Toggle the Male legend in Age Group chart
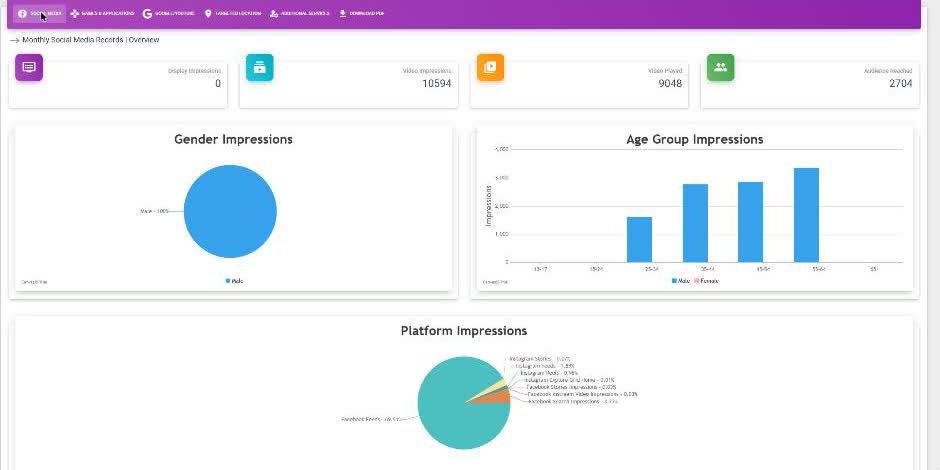The width and height of the screenshot is (940, 470). point(680,281)
